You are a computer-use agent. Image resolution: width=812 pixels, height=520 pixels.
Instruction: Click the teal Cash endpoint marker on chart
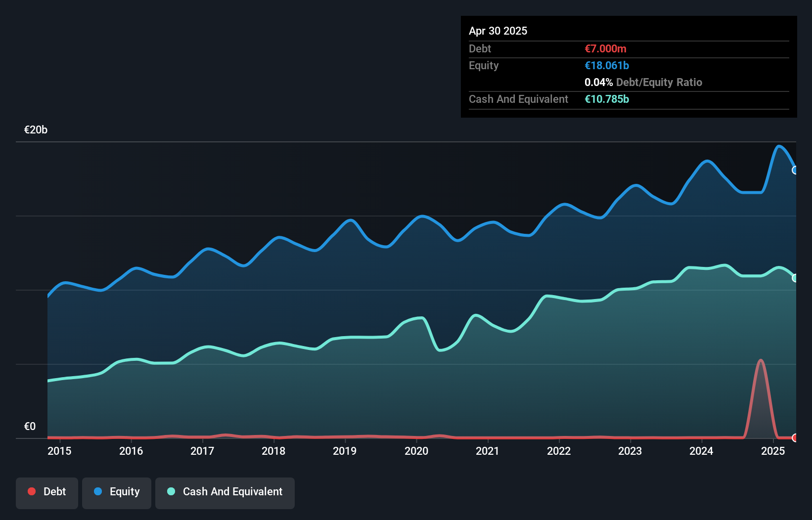[x=795, y=278]
